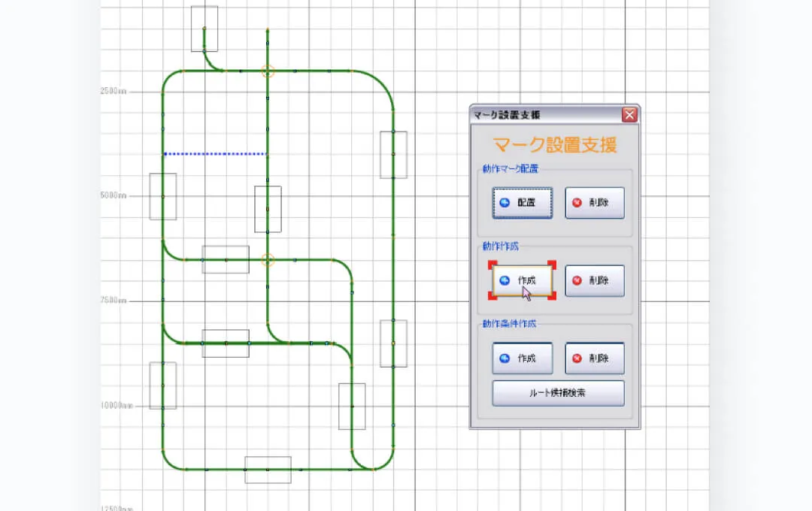Click the blue dotted horizontal line
This screenshot has height=511, width=812.
tap(215, 154)
